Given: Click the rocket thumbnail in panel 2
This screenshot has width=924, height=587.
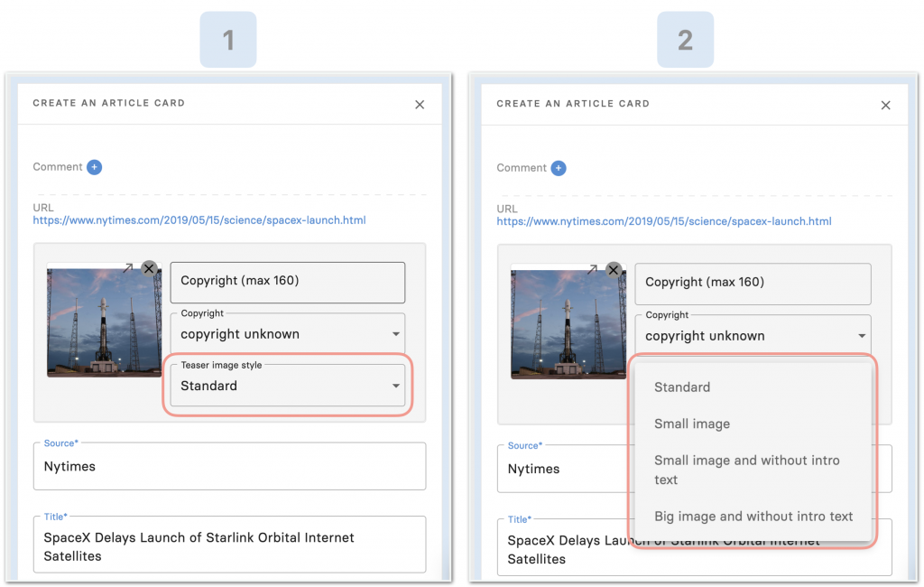Looking at the screenshot, I should pyautogui.click(x=568, y=324).
